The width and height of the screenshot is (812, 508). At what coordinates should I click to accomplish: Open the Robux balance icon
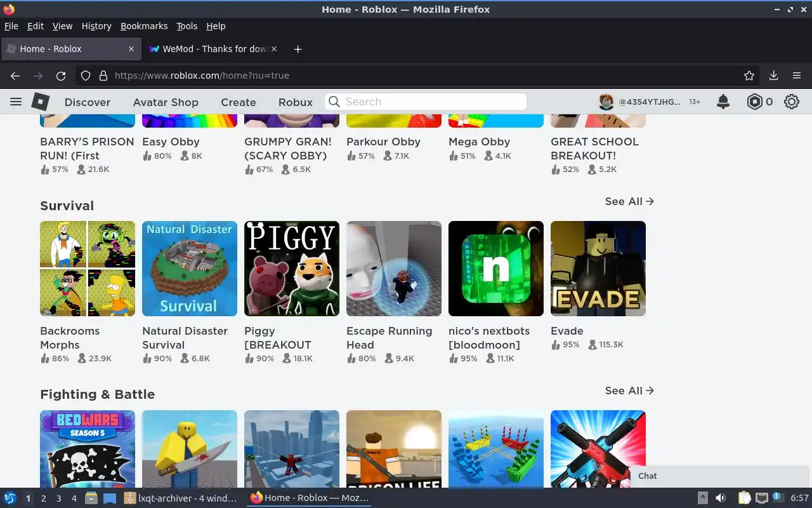[754, 102]
